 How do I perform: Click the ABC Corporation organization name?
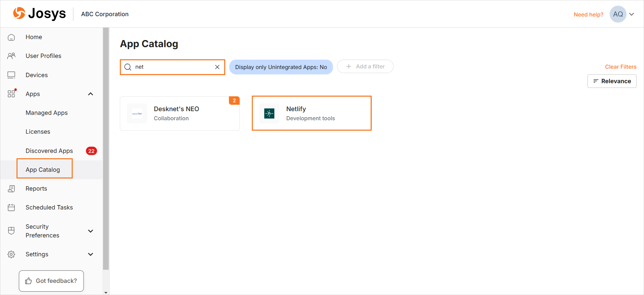click(105, 14)
